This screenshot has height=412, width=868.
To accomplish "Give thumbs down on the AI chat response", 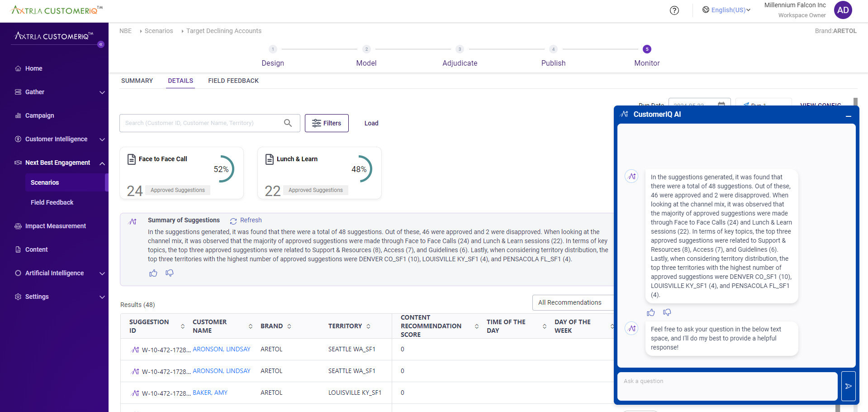I will (667, 312).
